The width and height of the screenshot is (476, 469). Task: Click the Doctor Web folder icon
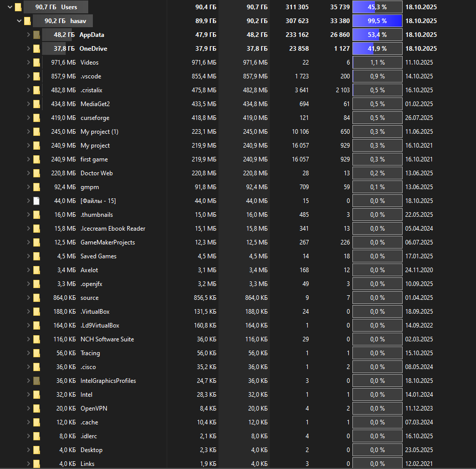click(36, 173)
